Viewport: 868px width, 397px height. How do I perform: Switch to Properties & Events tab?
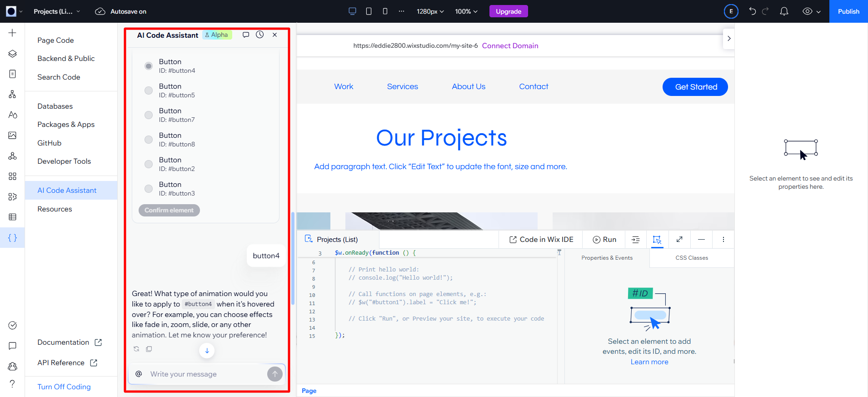coord(607,258)
